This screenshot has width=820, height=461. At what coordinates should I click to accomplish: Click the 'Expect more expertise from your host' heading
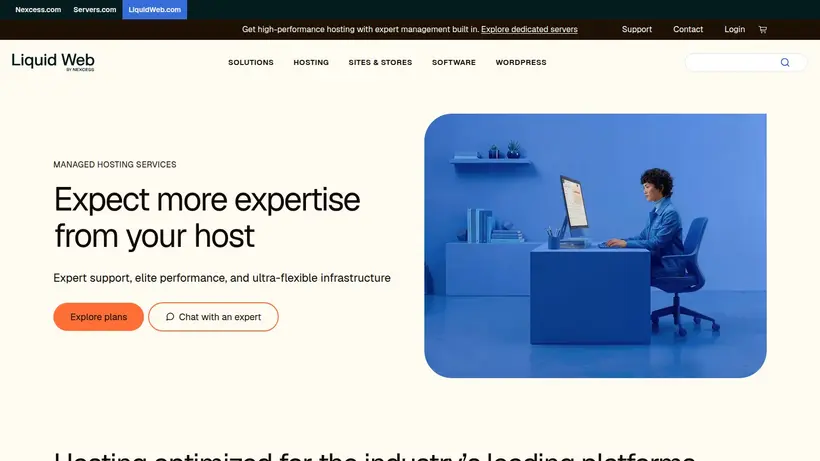coord(207,217)
